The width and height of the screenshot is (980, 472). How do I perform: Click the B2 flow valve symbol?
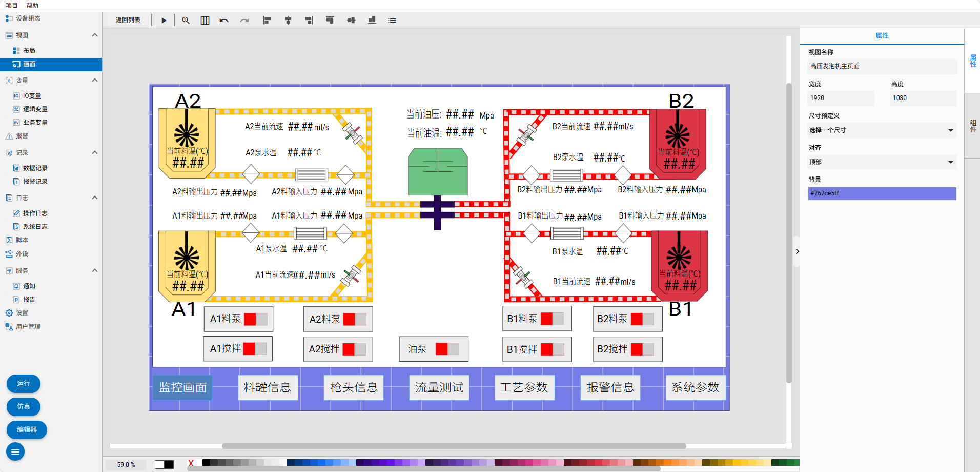(x=526, y=134)
